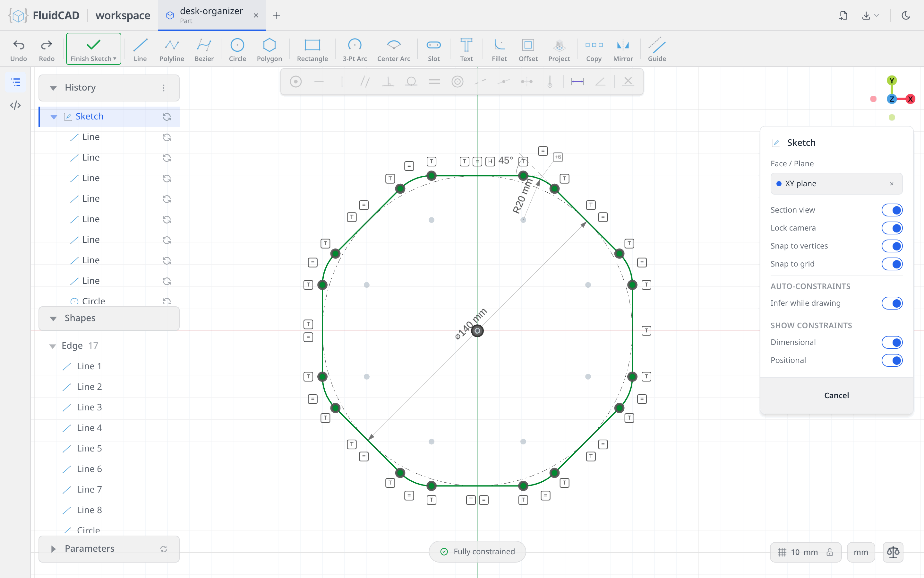Open the History panel options menu
This screenshot has width=924, height=578.
163,88
